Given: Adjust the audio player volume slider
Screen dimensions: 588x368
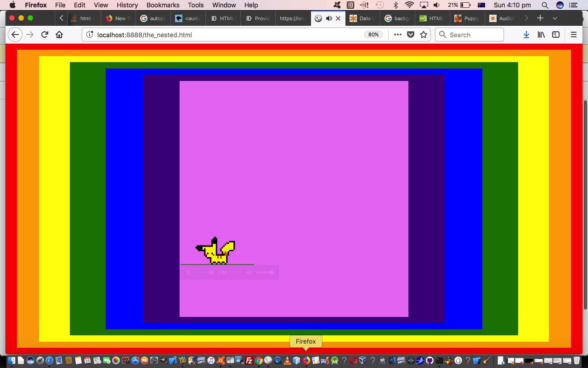Looking at the screenshot, I should click(265, 272).
